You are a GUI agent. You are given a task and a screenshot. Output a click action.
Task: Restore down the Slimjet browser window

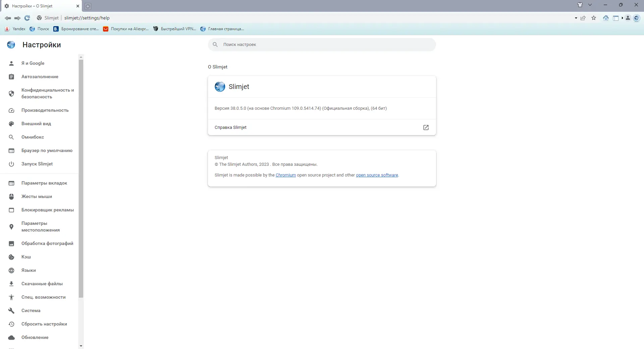(x=621, y=5)
